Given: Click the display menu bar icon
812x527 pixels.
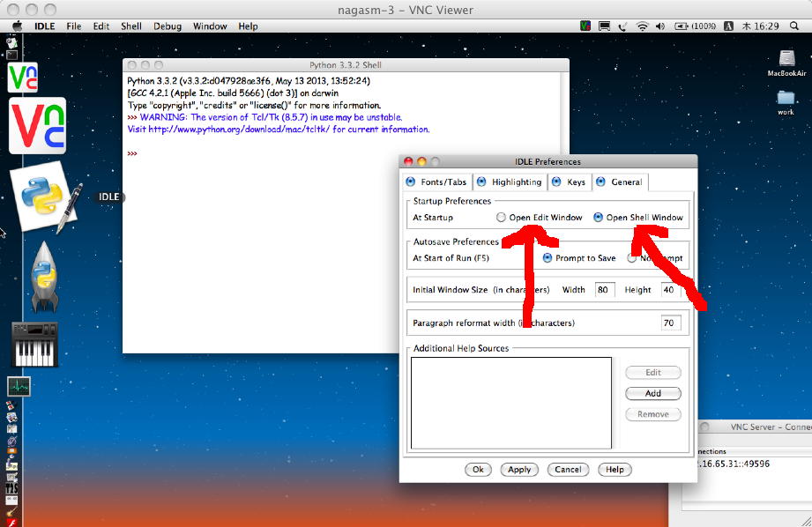Looking at the screenshot, I should 604,26.
